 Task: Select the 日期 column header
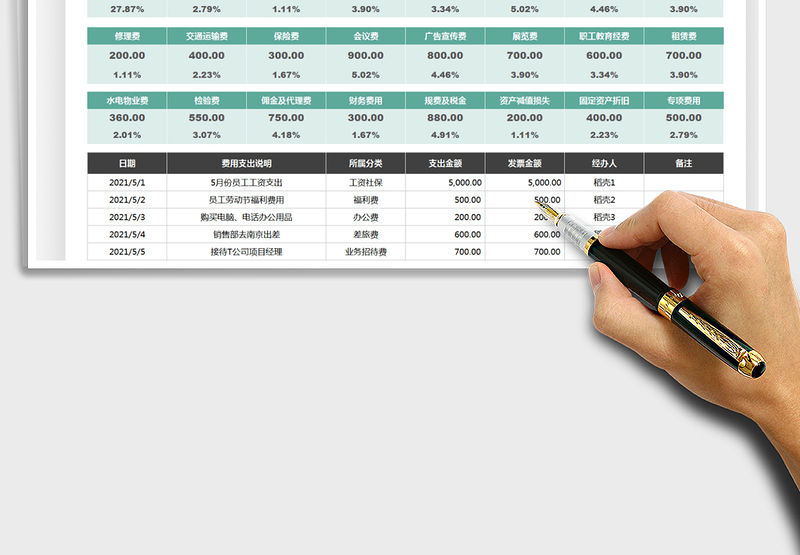click(127, 163)
